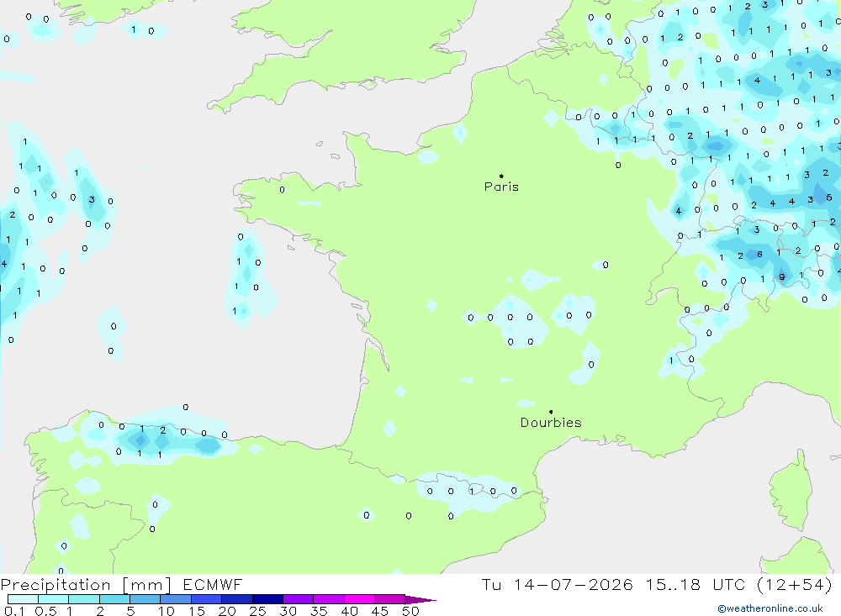841x616 pixels.
Task: Select the Paris map label
Action: click(501, 187)
